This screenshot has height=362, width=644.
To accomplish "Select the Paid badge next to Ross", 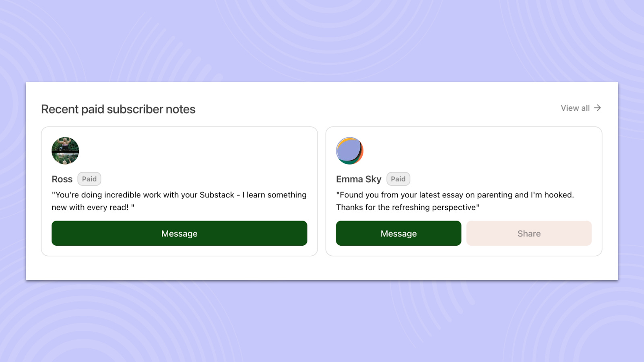I will coord(89,179).
